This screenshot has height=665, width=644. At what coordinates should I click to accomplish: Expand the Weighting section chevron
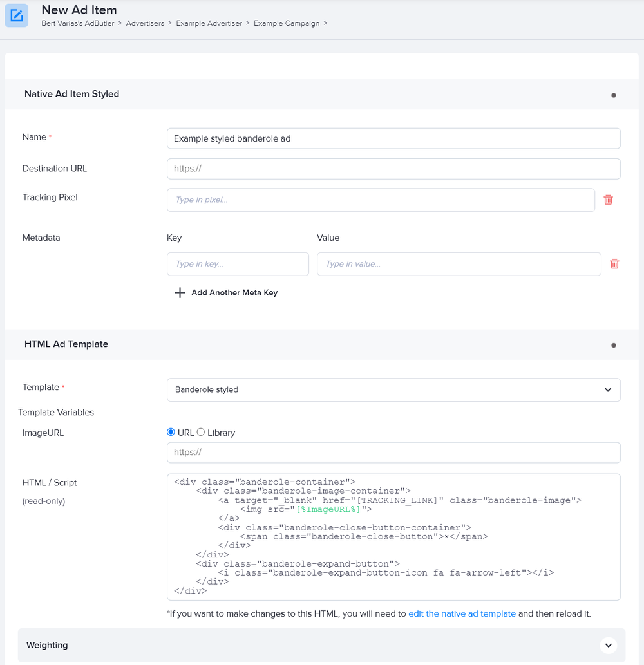(x=609, y=646)
